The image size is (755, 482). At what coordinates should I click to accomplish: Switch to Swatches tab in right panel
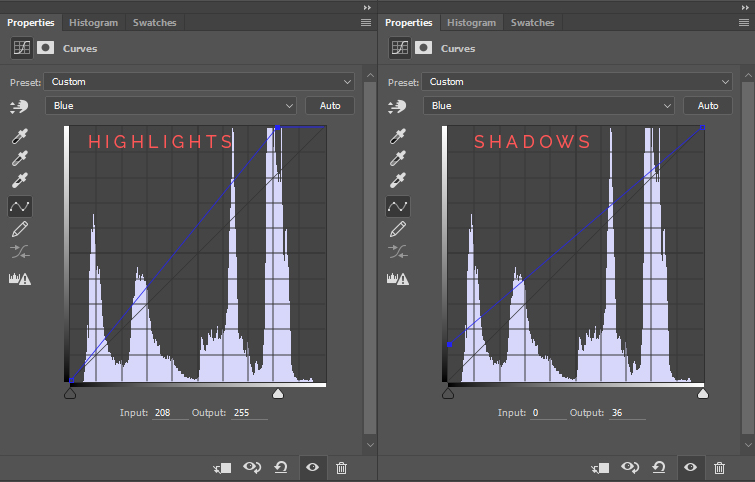tap(533, 23)
